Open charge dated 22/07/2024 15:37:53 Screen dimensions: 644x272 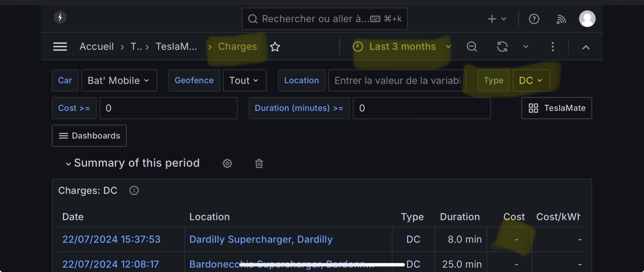point(111,239)
